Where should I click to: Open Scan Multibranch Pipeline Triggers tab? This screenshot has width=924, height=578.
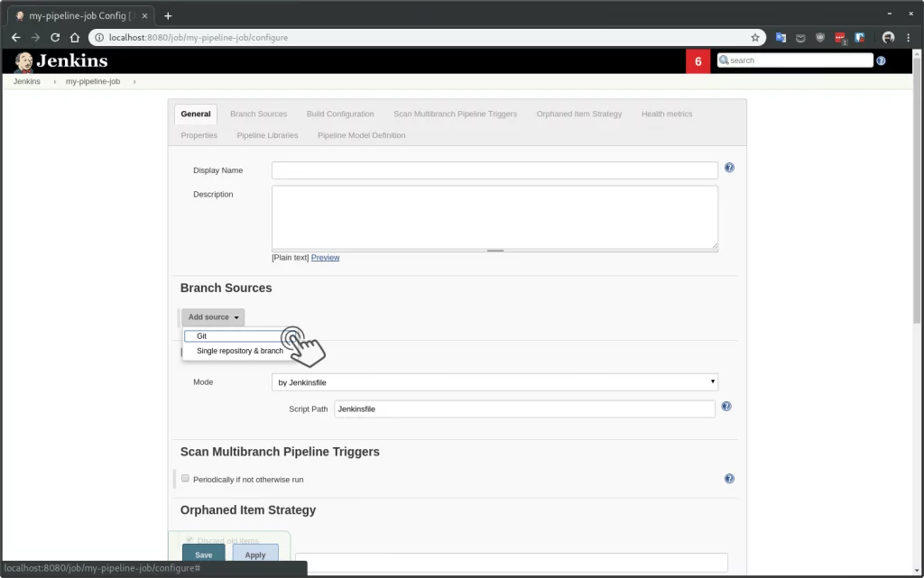(455, 115)
